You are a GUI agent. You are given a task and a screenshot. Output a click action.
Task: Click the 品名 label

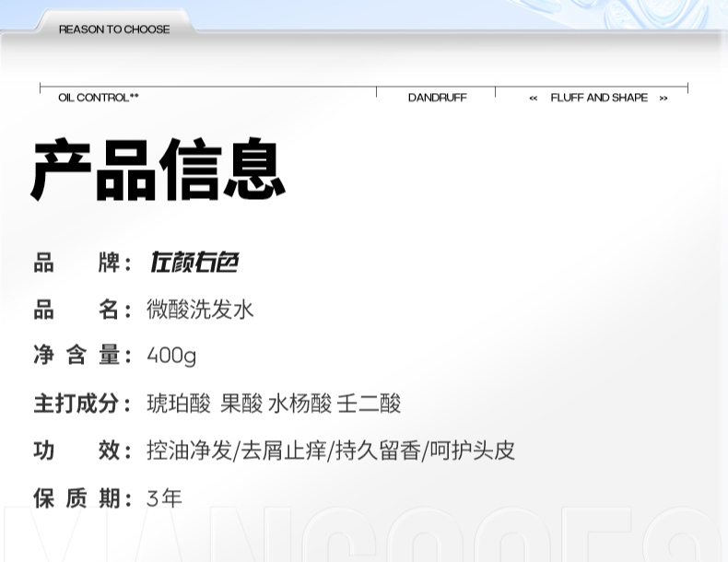(82, 309)
